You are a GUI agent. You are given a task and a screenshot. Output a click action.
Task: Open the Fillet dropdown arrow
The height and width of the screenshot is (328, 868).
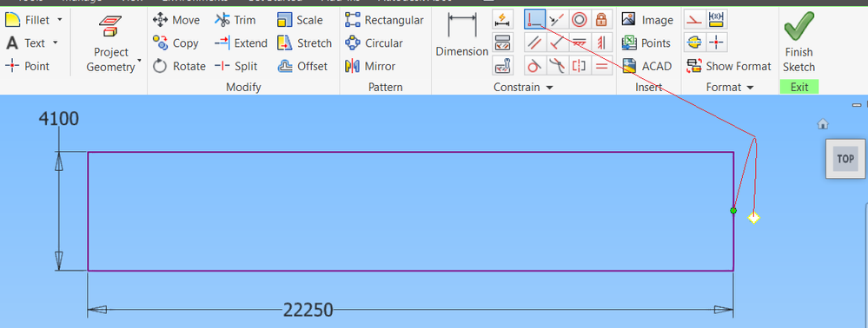point(59,20)
